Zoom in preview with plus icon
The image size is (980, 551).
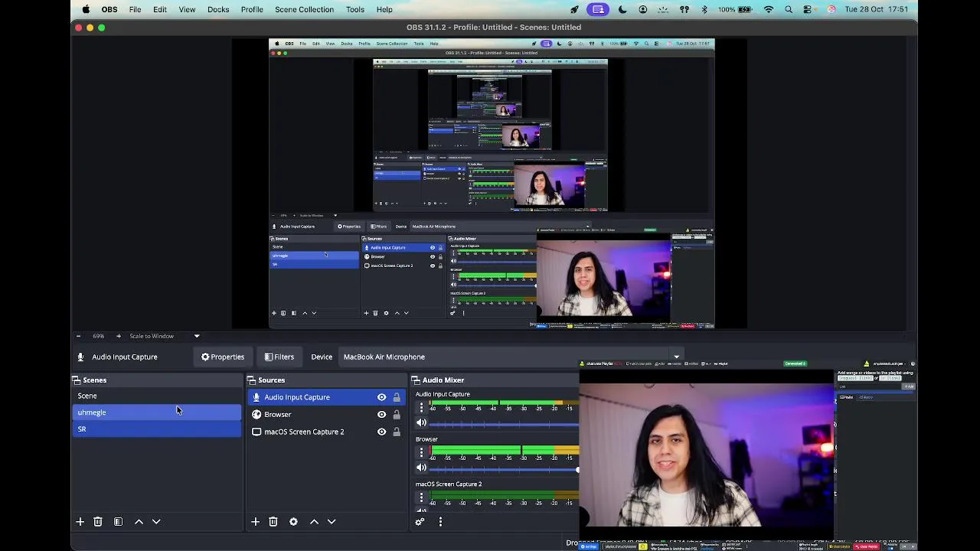coord(118,336)
